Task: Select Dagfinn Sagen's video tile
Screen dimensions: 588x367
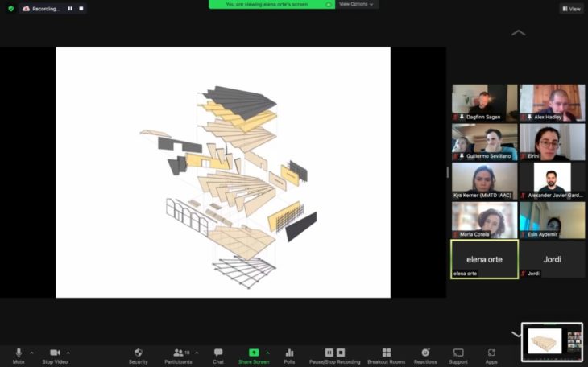Action: [x=484, y=102]
